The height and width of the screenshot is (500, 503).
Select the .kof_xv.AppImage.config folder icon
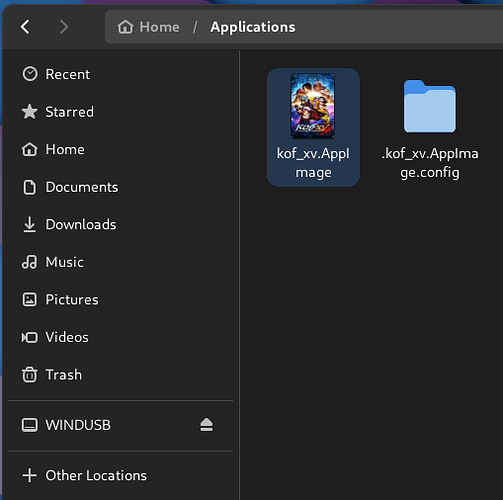[x=430, y=107]
